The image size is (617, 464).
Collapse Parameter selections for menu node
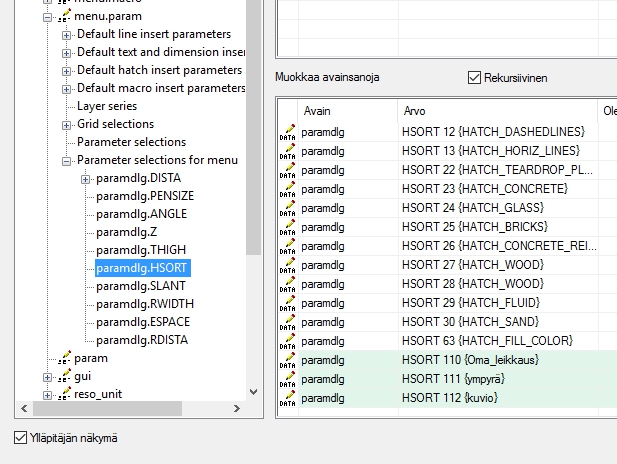[x=67, y=161]
